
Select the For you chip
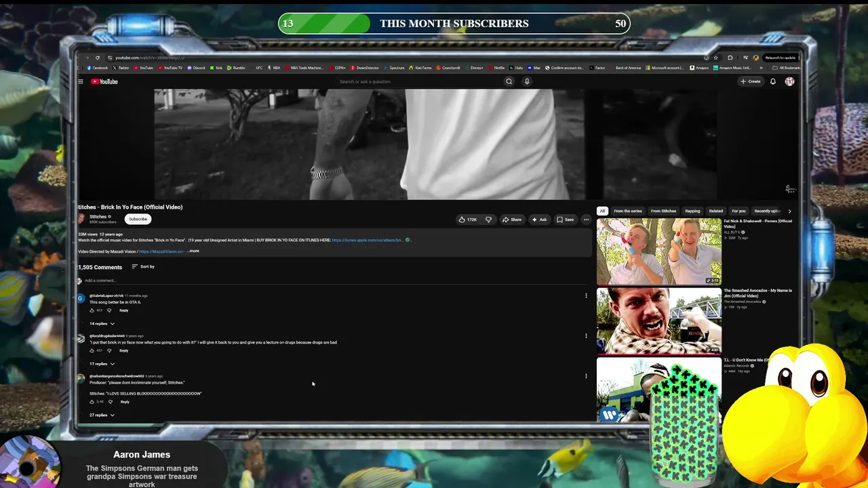pos(739,211)
